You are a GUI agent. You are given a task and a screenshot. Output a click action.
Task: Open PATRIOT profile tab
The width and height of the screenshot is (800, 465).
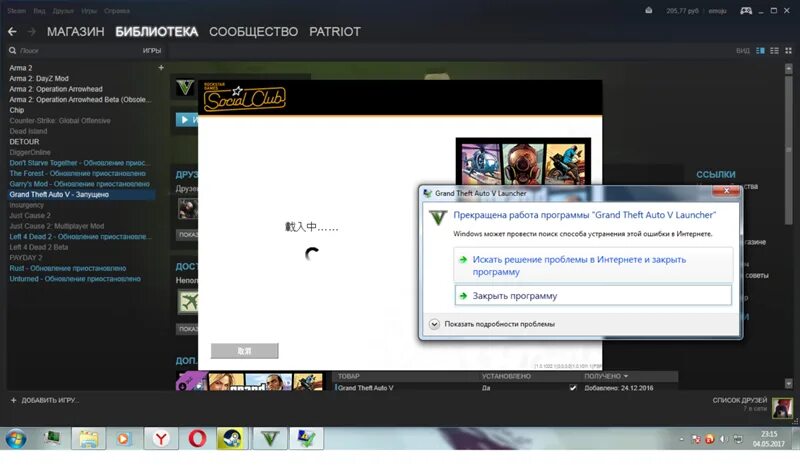coord(335,32)
